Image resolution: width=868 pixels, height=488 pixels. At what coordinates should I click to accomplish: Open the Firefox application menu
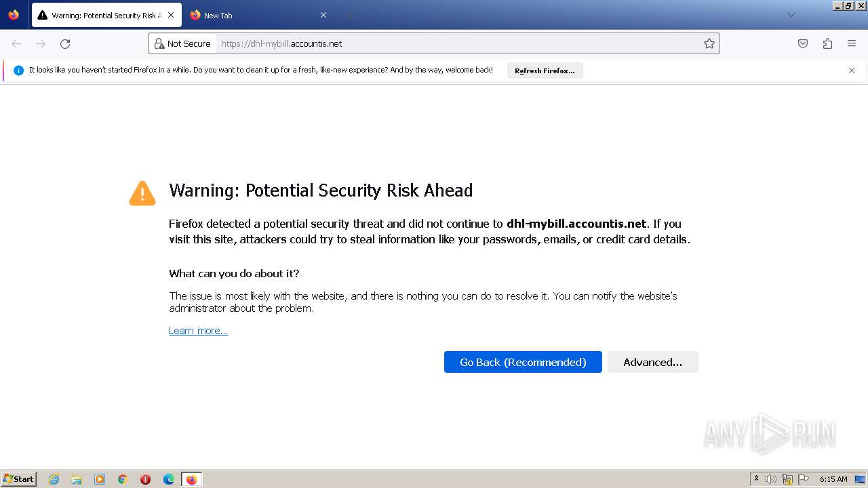(852, 43)
